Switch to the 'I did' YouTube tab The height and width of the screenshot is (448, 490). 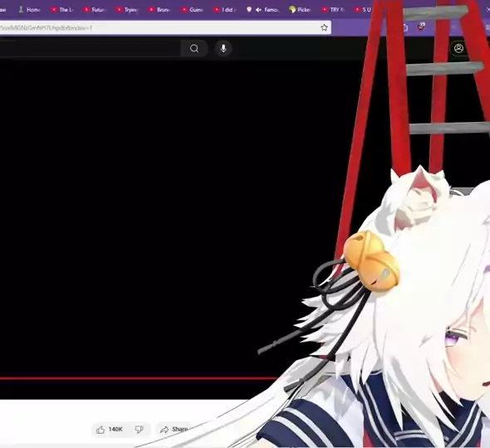(224, 10)
